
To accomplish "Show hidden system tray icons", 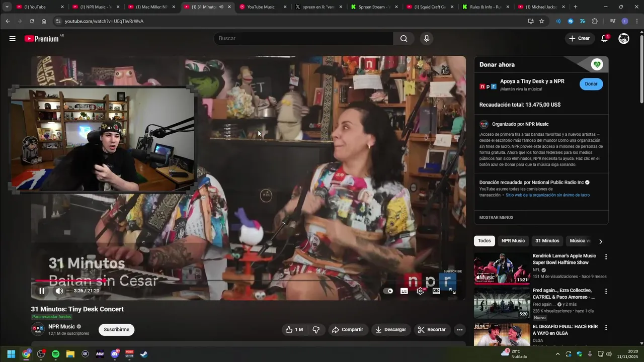I will [x=557, y=354].
